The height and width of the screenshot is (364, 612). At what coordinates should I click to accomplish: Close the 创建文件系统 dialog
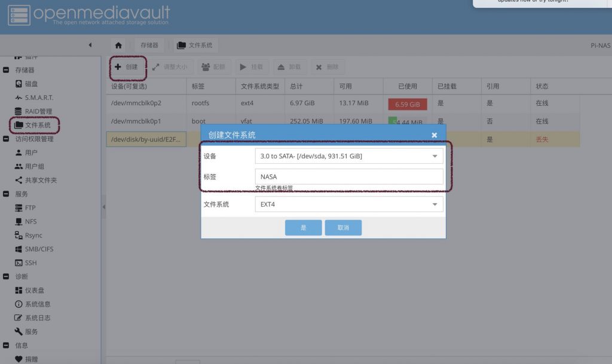434,135
